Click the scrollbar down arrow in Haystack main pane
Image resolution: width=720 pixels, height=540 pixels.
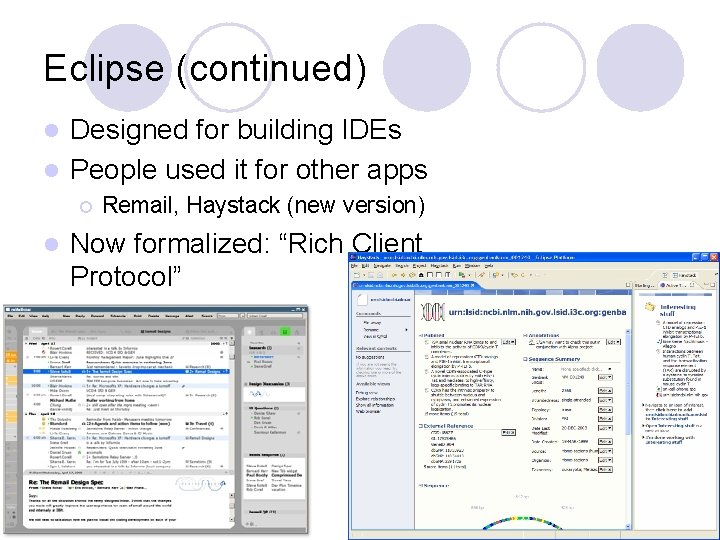(628, 526)
